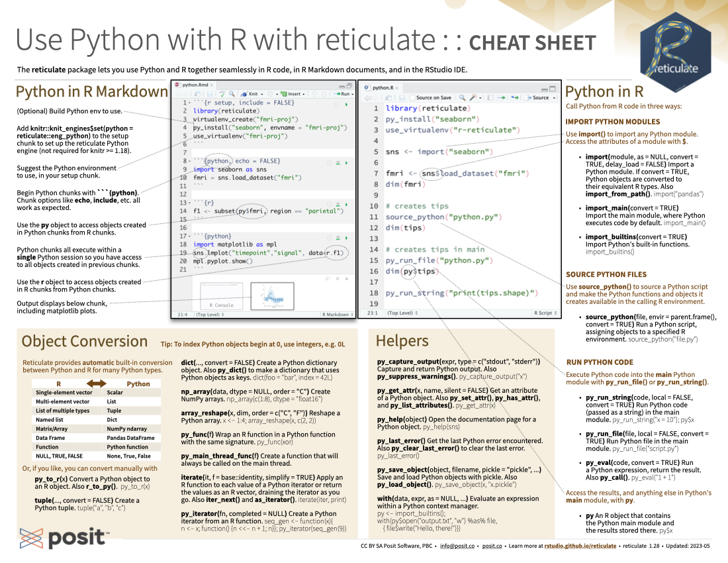Click find/replace magnifier in python.Rmd toolbar
This screenshot has height=563, width=728.
[232, 94]
